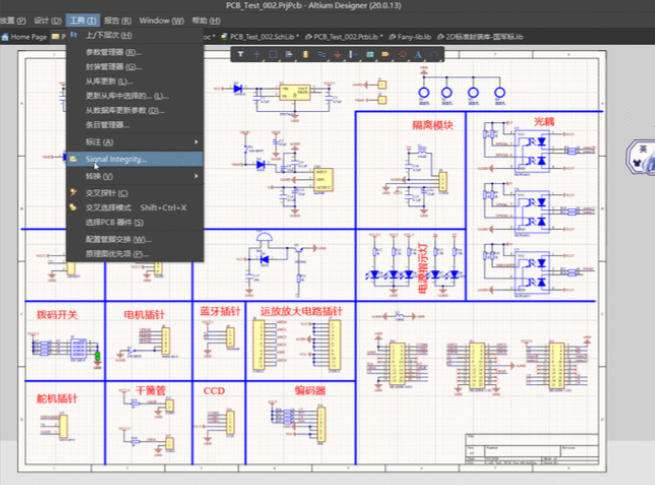Switch to 2D标准封装库-国军标.lib tab
This screenshot has width=655, height=485.
pyautogui.click(x=480, y=37)
